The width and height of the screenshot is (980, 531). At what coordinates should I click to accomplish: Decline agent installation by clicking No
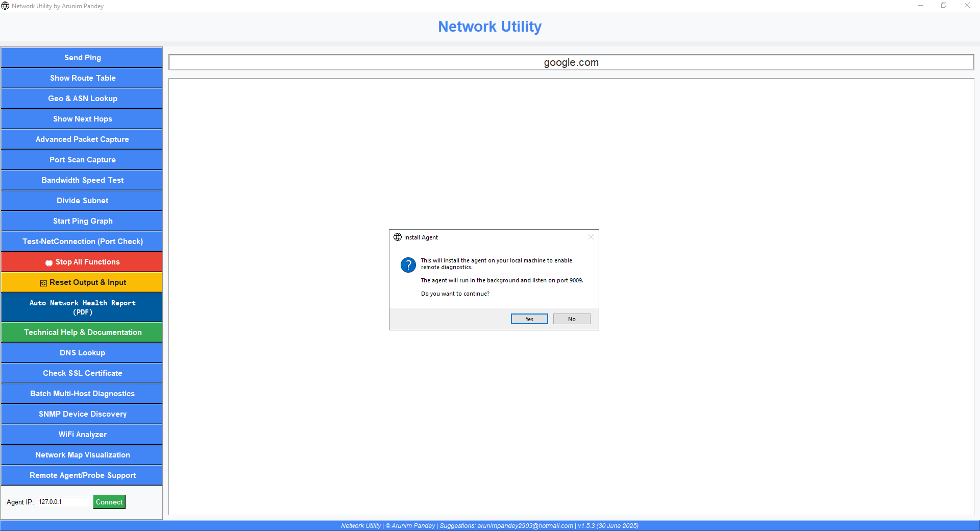(x=571, y=319)
